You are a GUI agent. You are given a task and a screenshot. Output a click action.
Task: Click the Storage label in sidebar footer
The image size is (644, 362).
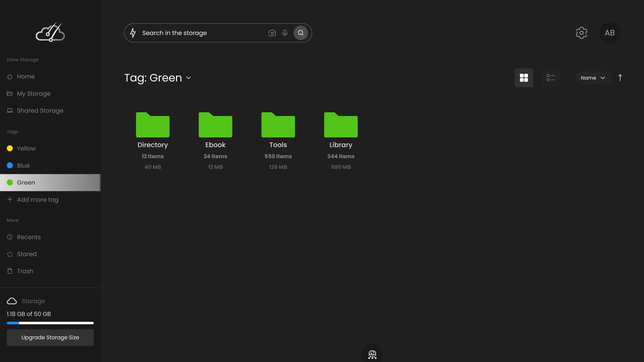[x=33, y=301]
